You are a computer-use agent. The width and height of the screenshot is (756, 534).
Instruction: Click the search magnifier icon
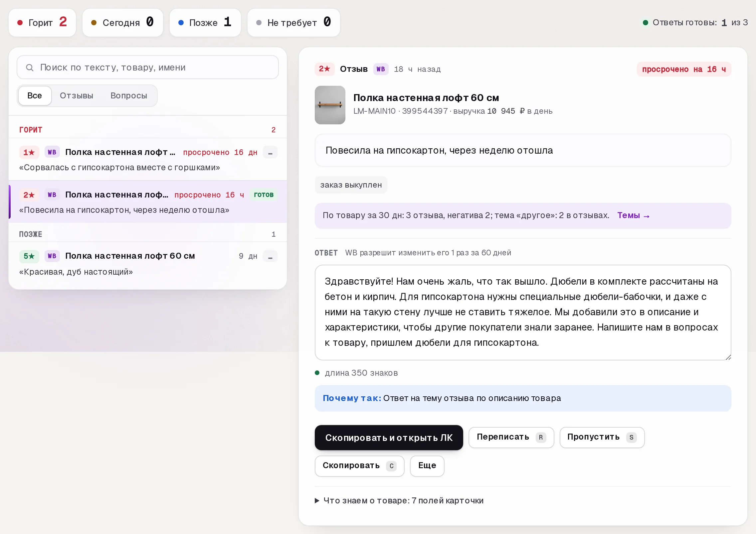click(x=30, y=67)
